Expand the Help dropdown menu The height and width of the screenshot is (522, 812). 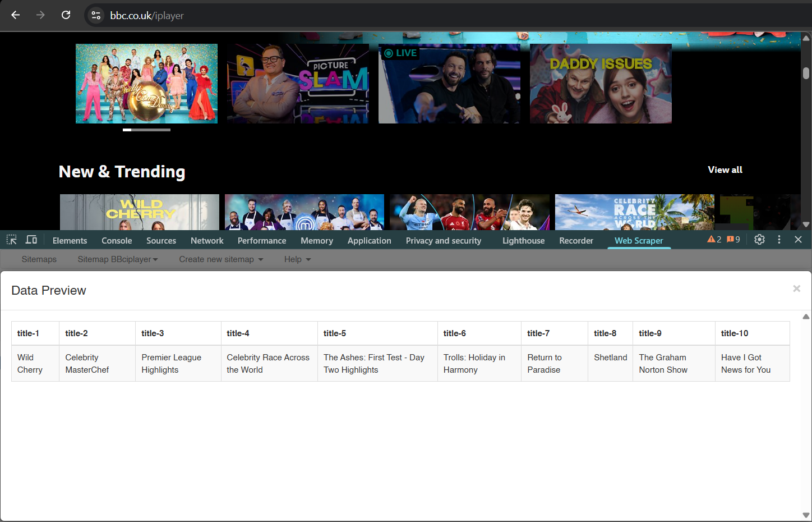pos(297,259)
